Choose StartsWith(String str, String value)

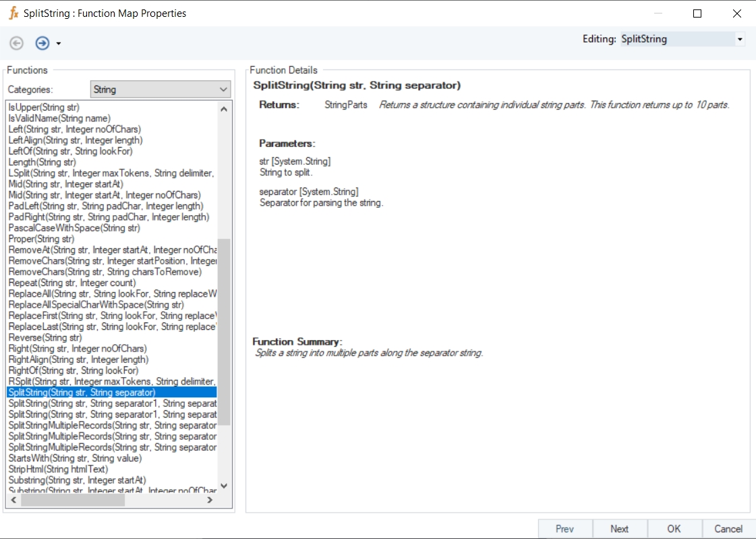coord(75,458)
